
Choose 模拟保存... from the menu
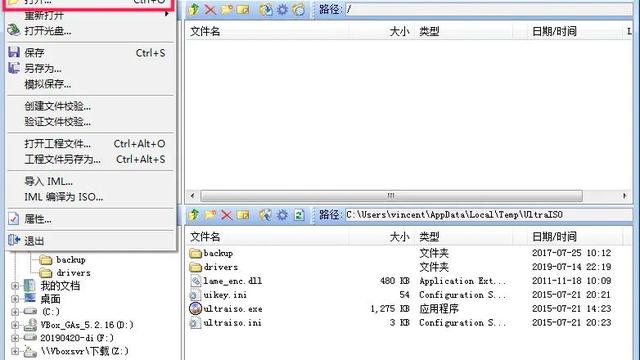(x=91, y=84)
